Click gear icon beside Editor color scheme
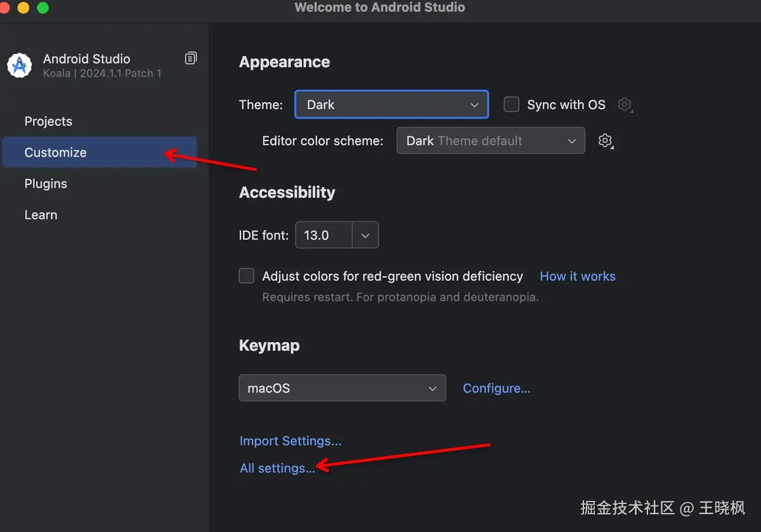The height and width of the screenshot is (532, 761). pos(606,141)
